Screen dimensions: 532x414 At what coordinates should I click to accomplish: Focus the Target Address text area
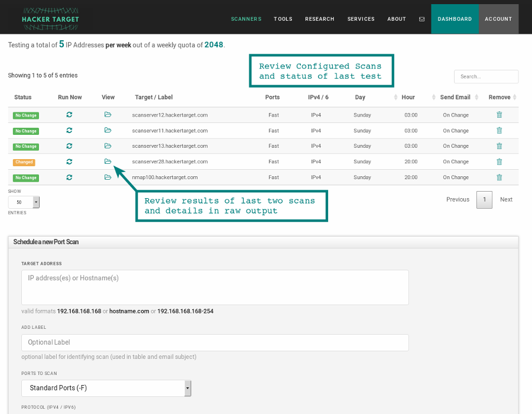(215, 287)
